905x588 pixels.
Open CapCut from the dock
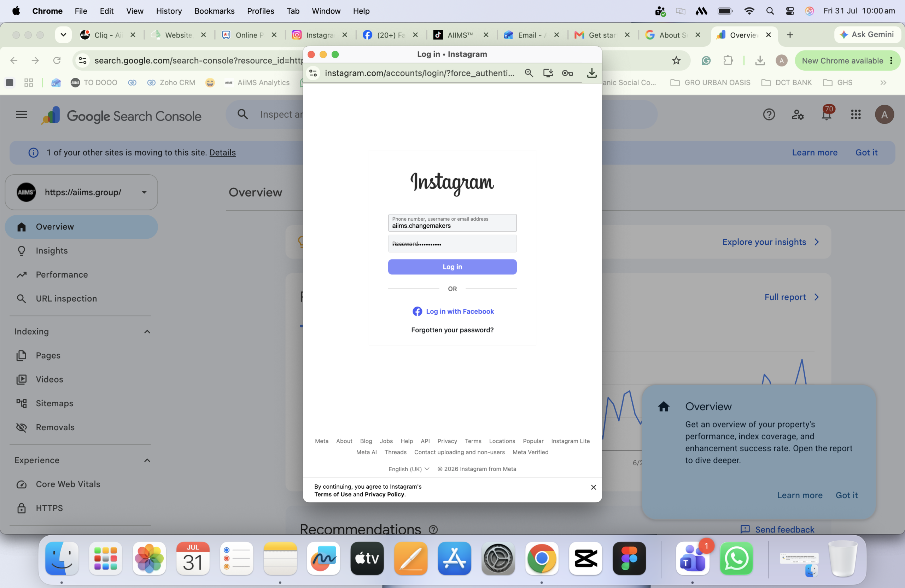click(x=585, y=558)
